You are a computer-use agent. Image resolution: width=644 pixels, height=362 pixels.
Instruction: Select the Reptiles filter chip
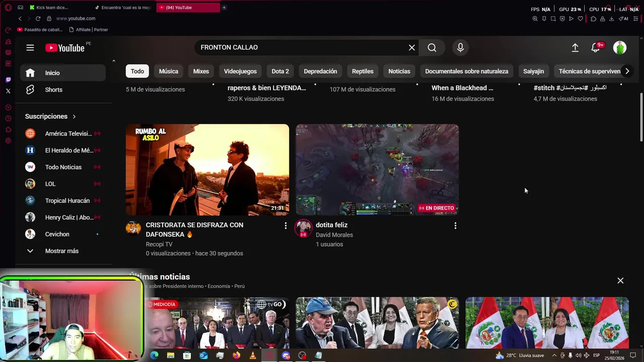[363, 71]
